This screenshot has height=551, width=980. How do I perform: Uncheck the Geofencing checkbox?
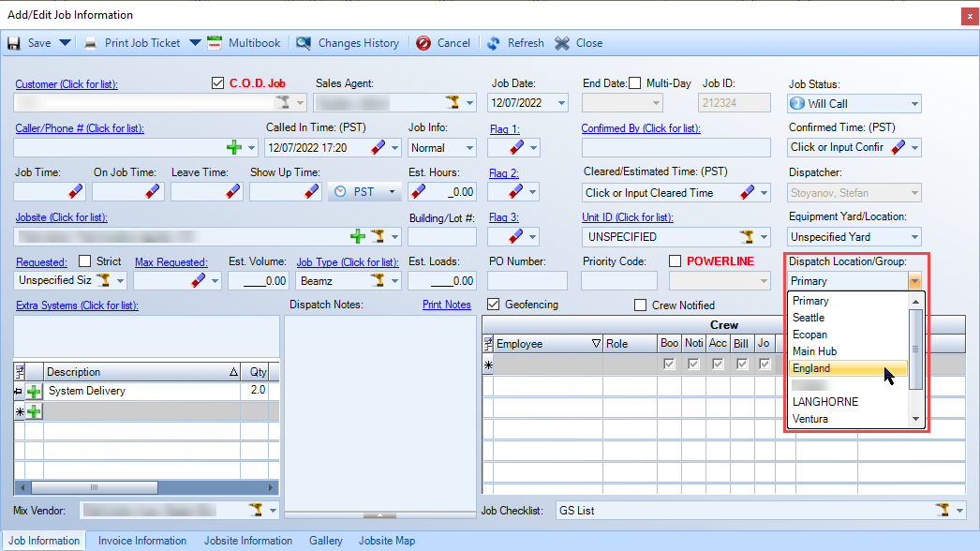pos(494,304)
